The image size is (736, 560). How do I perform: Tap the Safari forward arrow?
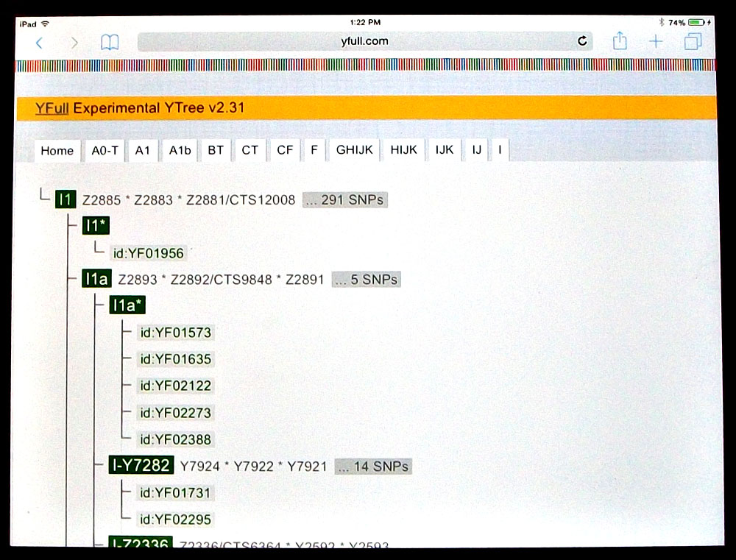[74, 43]
